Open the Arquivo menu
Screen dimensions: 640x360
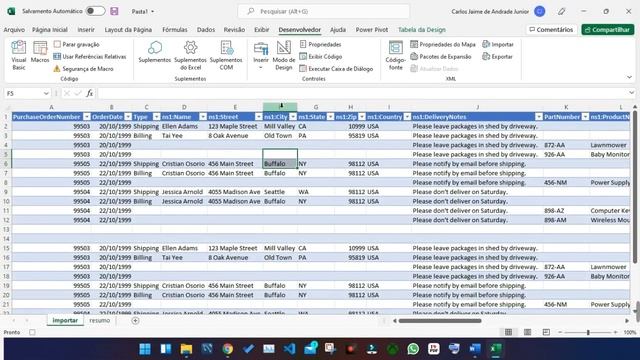14,29
